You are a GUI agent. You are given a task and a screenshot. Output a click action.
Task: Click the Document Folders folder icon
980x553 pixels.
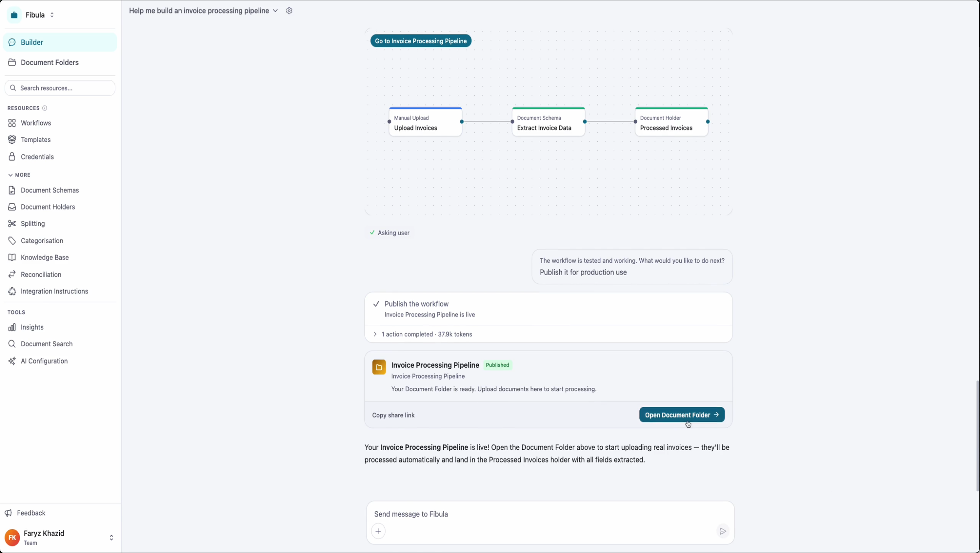tap(12, 63)
